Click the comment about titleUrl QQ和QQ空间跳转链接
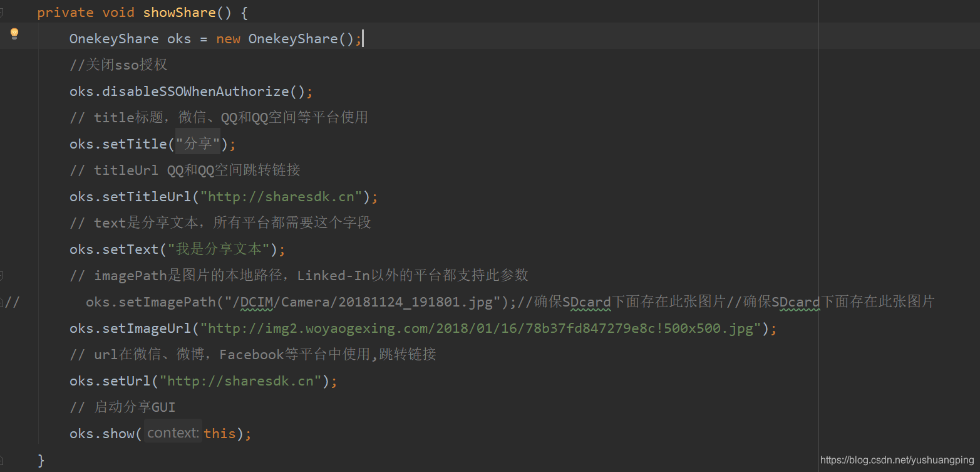This screenshot has height=472, width=980. [x=185, y=170]
